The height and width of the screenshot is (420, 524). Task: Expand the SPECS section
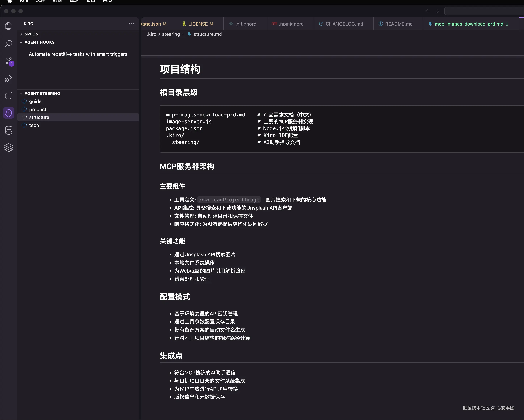point(31,34)
